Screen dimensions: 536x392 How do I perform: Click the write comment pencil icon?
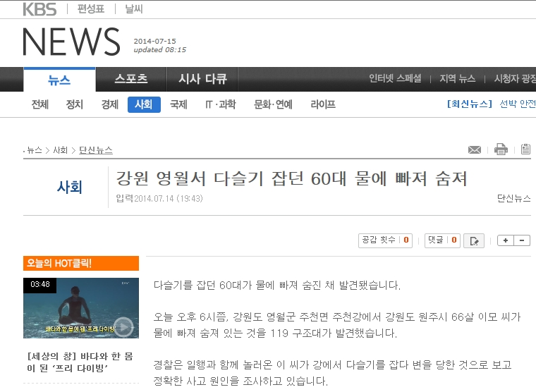pos(474,240)
